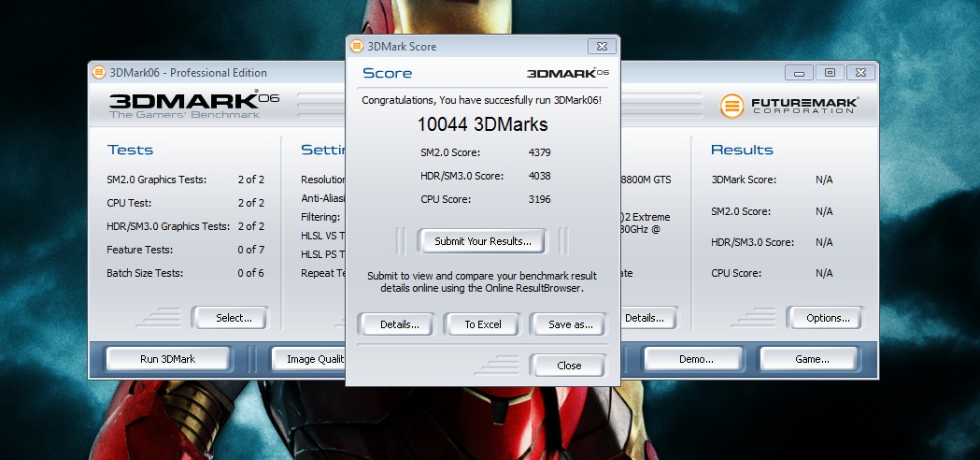The image size is (980, 460).
Task: Click Run 3DMark button
Action: click(x=168, y=359)
